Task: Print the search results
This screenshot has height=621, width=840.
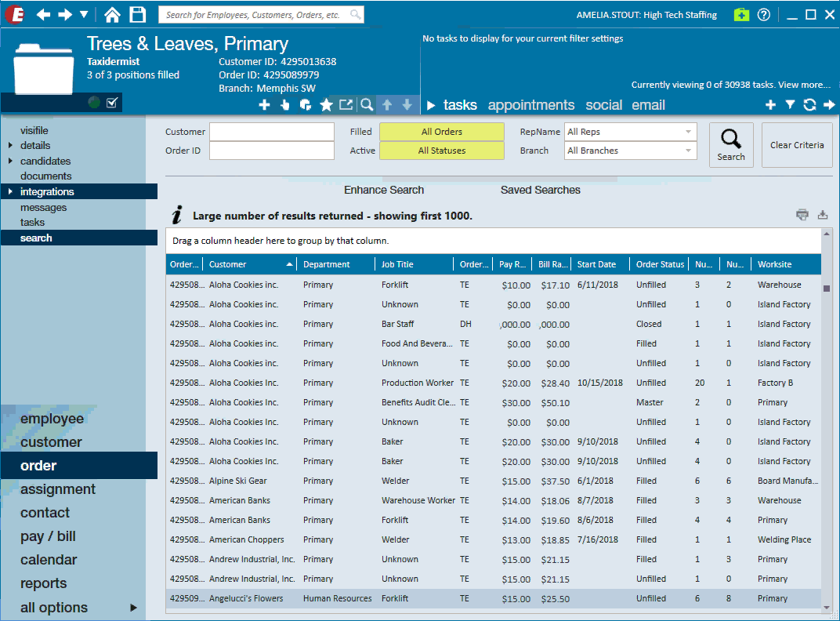Action: click(802, 215)
